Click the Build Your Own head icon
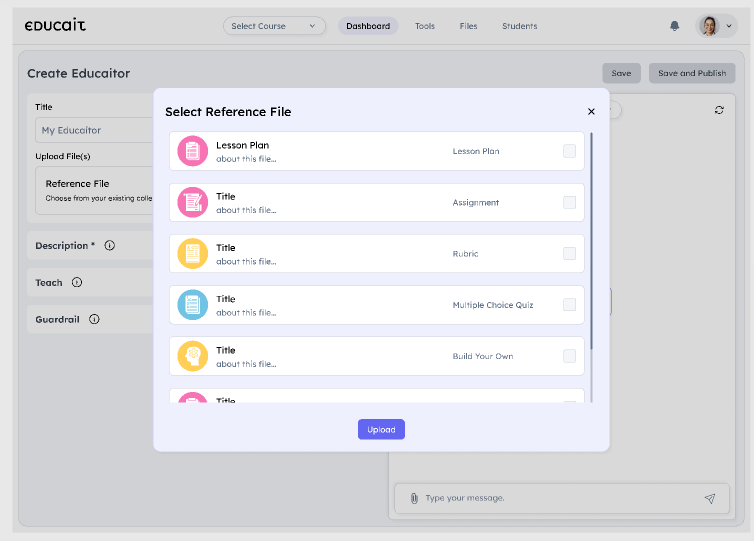Viewport: 754px width, 541px height. click(x=192, y=356)
